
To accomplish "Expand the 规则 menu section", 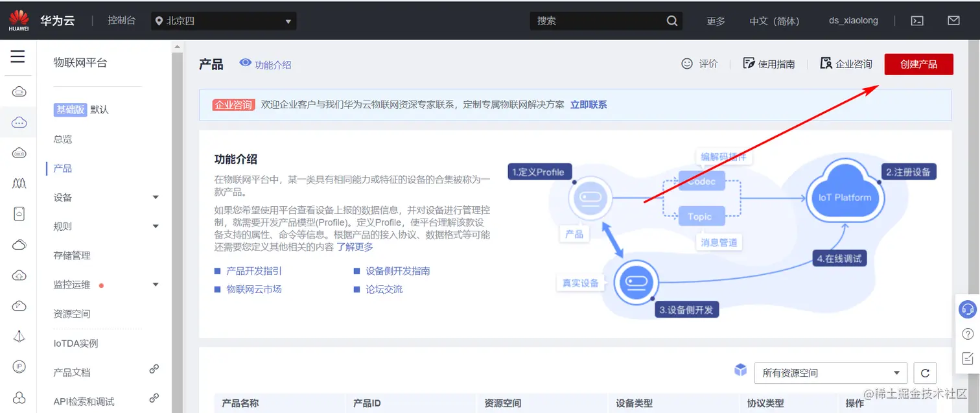I will coord(156,226).
